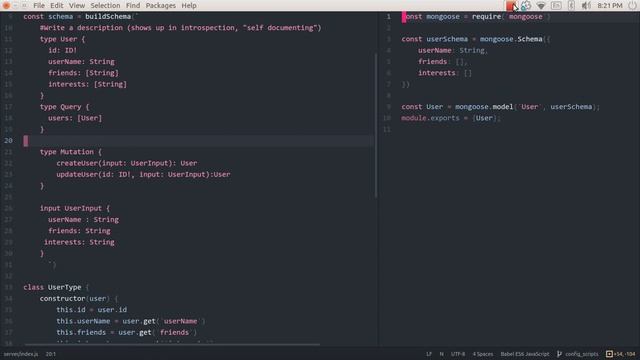Click 'module.exports' line in right editor
Screen dimensions: 640x360
point(451,118)
